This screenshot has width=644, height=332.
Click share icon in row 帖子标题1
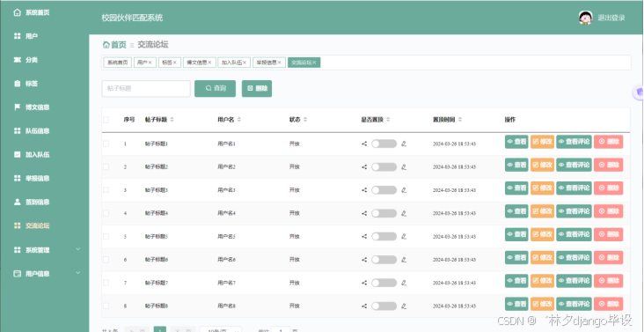click(x=364, y=144)
